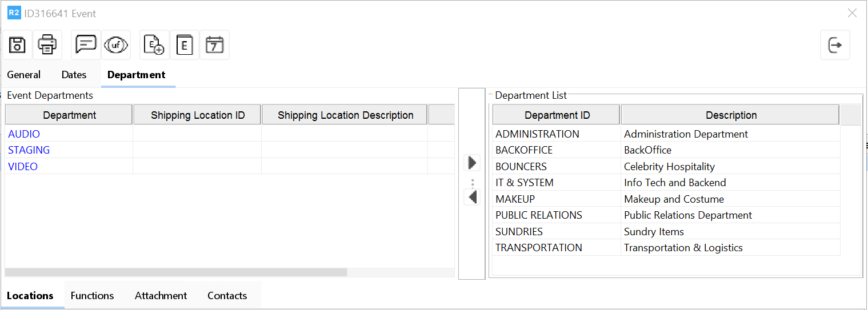
Task: Select the Functions tab
Action: (92, 296)
